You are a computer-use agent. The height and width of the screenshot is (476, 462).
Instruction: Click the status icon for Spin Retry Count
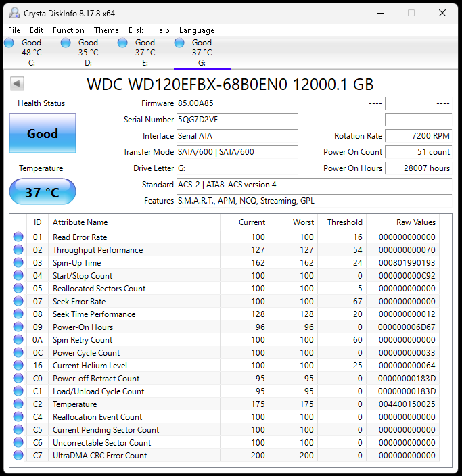18,339
